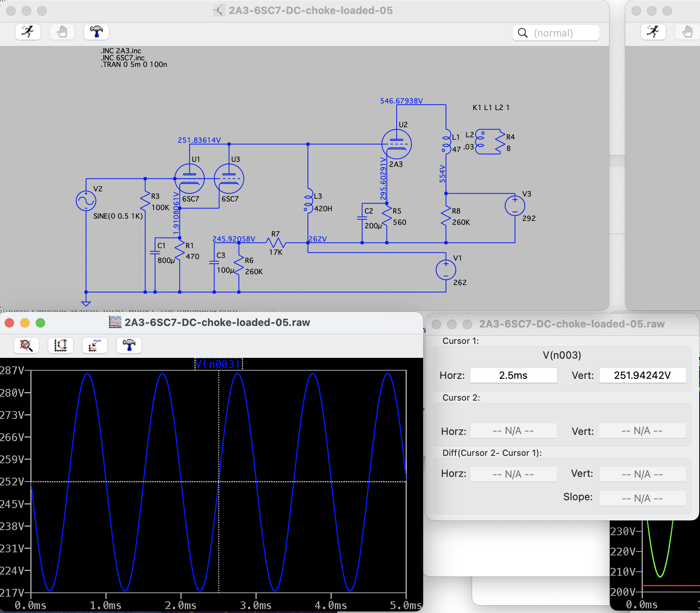This screenshot has height=613, width=700.
Task: Select capacitor C1 800µ symbol
Action: [x=155, y=253]
